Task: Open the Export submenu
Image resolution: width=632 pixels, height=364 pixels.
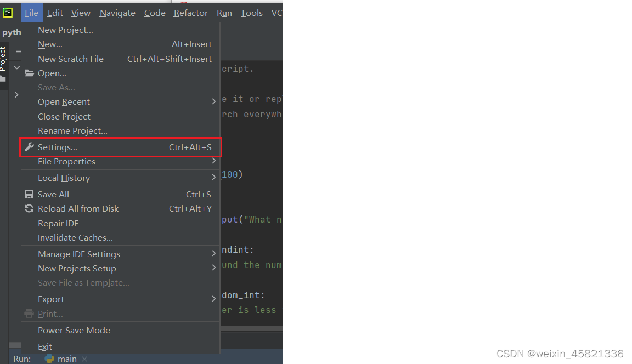Action: tap(51, 299)
